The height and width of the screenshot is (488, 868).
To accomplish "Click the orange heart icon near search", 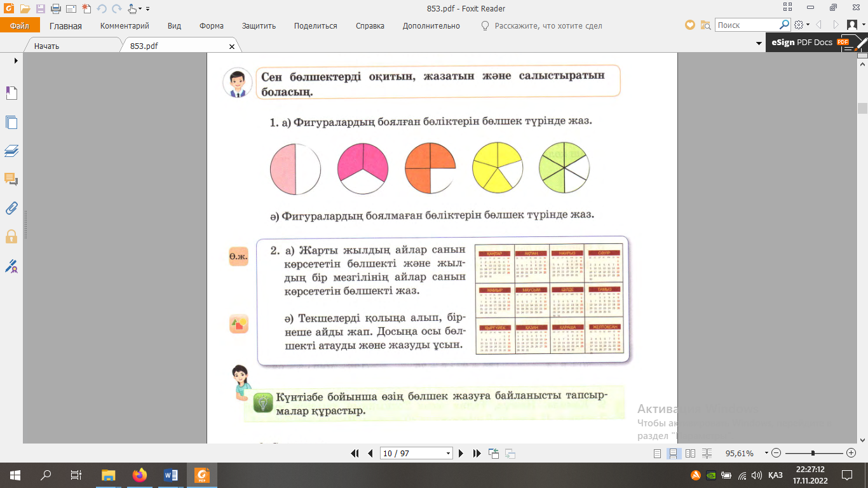I will [x=690, y=25].
